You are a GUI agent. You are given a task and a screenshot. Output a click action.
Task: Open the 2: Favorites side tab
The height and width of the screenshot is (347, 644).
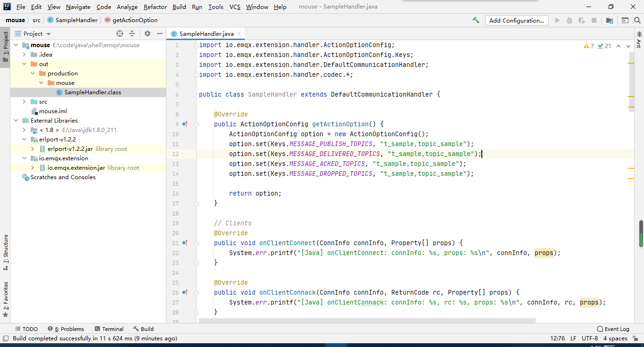point(5,299)
